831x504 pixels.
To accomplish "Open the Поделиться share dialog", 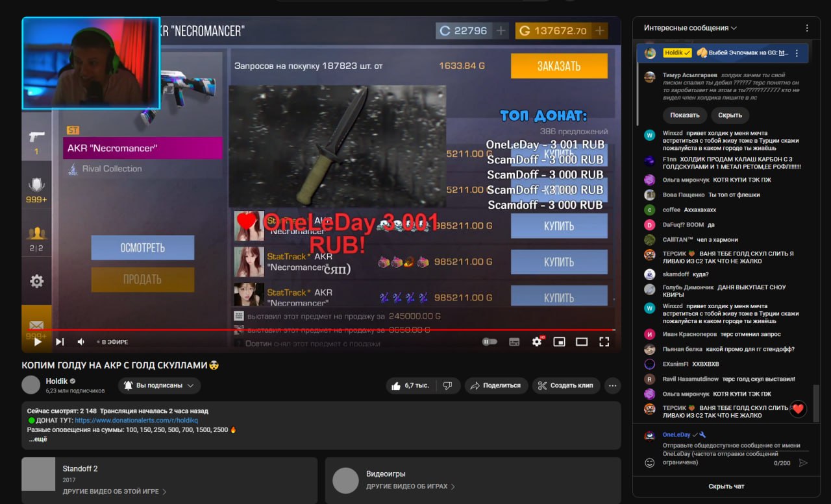I will pos(495,385).
